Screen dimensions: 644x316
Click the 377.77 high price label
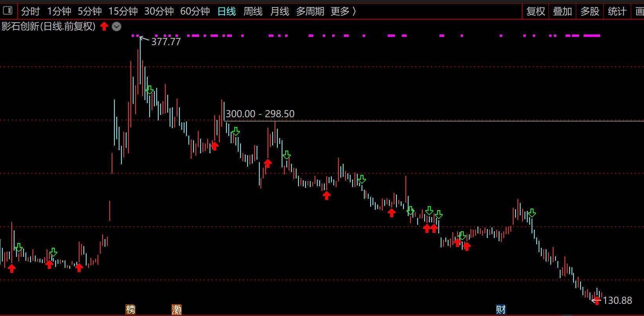[x=166, y=42]
